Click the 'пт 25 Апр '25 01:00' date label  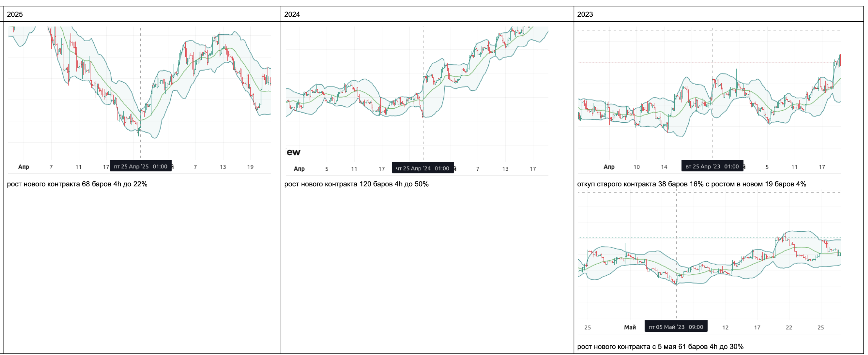(x=140, y=166)
